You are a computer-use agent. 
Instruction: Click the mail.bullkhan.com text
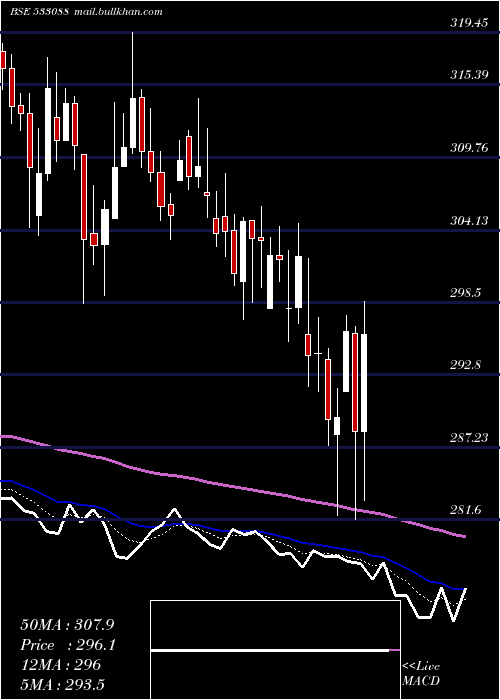coord(117,12)
